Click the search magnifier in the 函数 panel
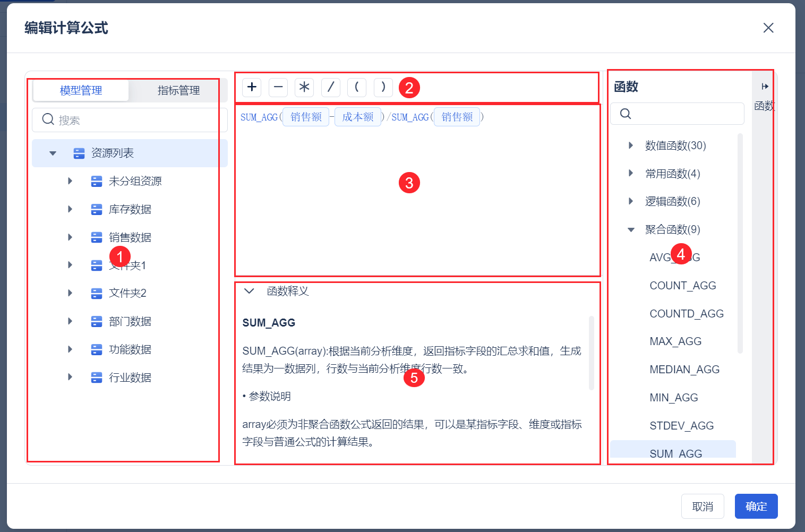Viewport: 805px width, 532px height. click(626, 113)
